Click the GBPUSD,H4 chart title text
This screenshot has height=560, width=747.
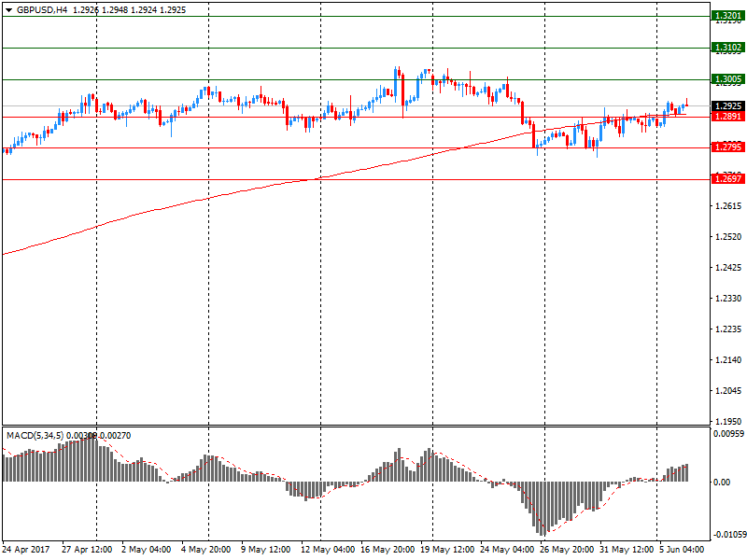[x=42, y=10]
